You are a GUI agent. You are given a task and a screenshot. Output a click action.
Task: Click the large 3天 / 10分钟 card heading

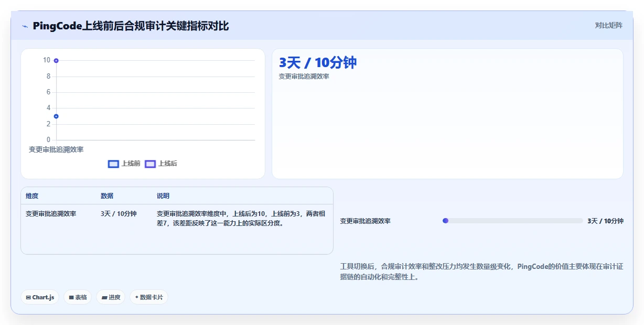pyautogui.click(x=318, y=63)
